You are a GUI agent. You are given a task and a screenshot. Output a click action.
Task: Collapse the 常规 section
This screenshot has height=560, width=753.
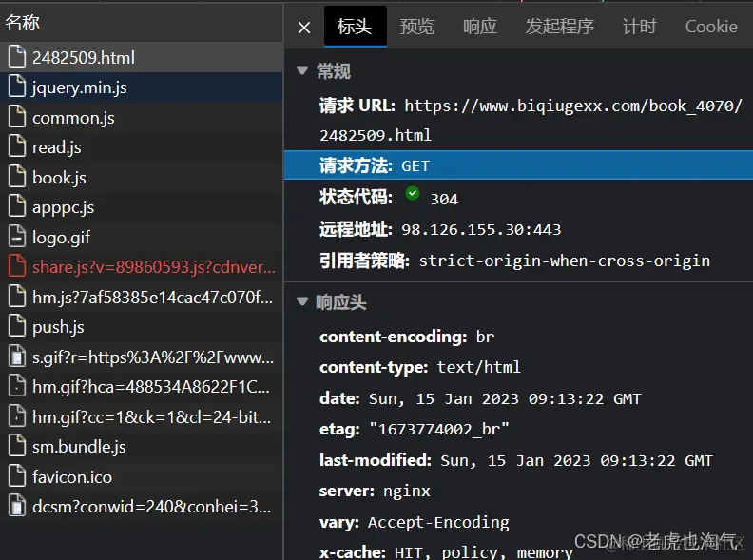(302, 70)
